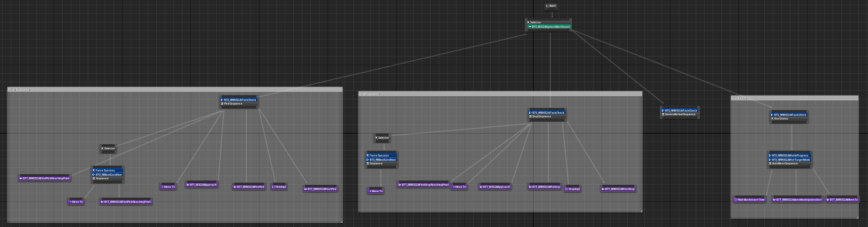This screenshot has width=868, height=227.
Task: Select the PickSequence composite node
Action: tap(239, 104)
